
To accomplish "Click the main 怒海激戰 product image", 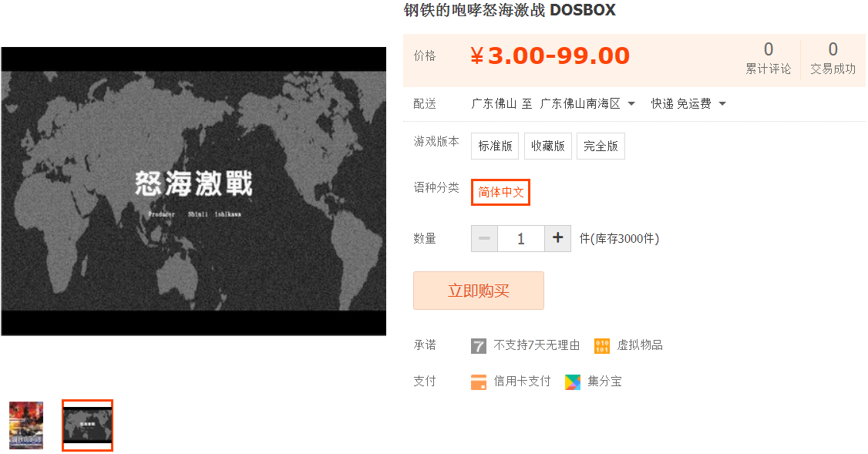I will [193, 192].
